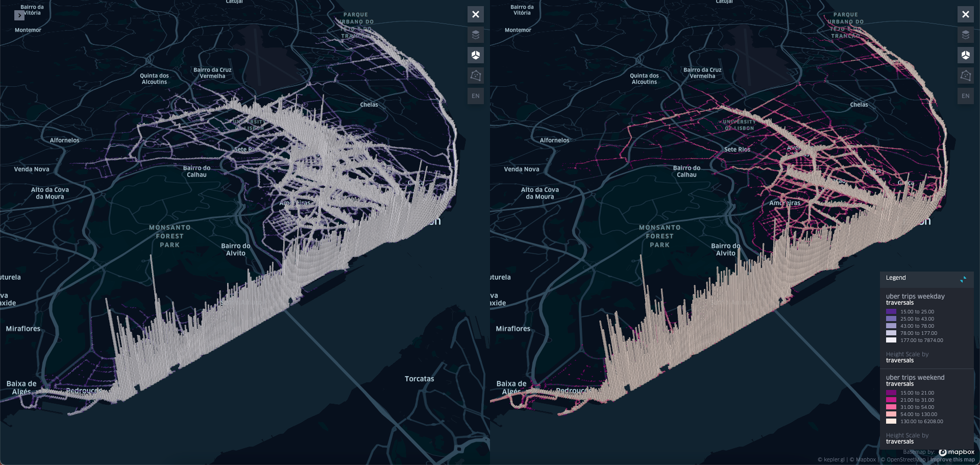Click 'Quinta dos Alcoutins' label in left map
Viewport: 980px width, 465px height.
coord(154,79)
